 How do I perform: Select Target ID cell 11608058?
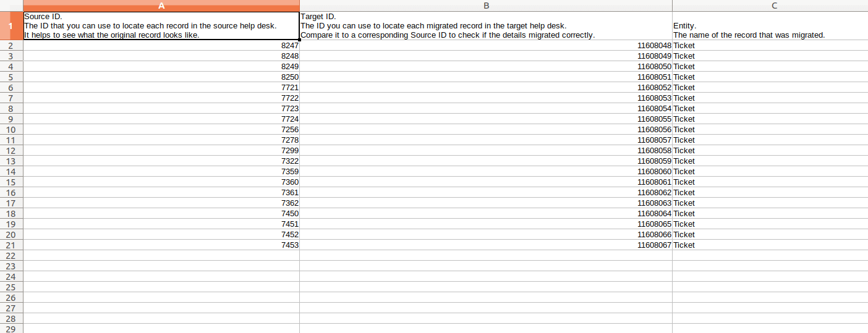[x=486, y=151]
